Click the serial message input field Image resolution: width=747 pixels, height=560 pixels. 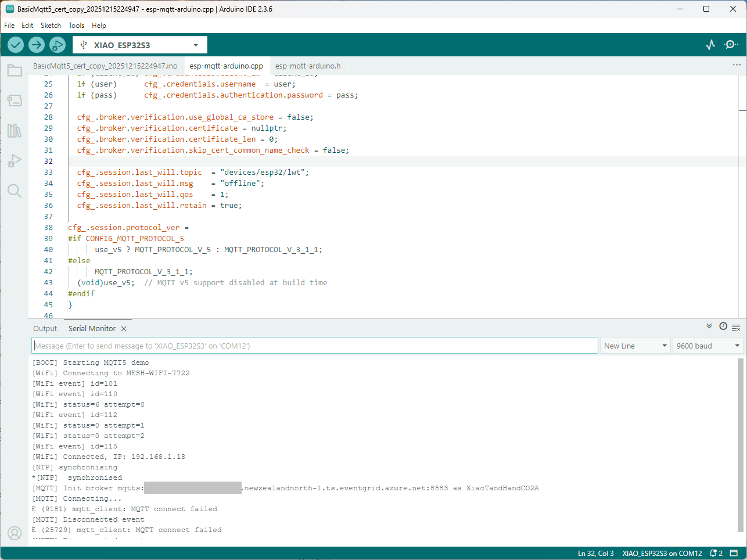[314, 346]
